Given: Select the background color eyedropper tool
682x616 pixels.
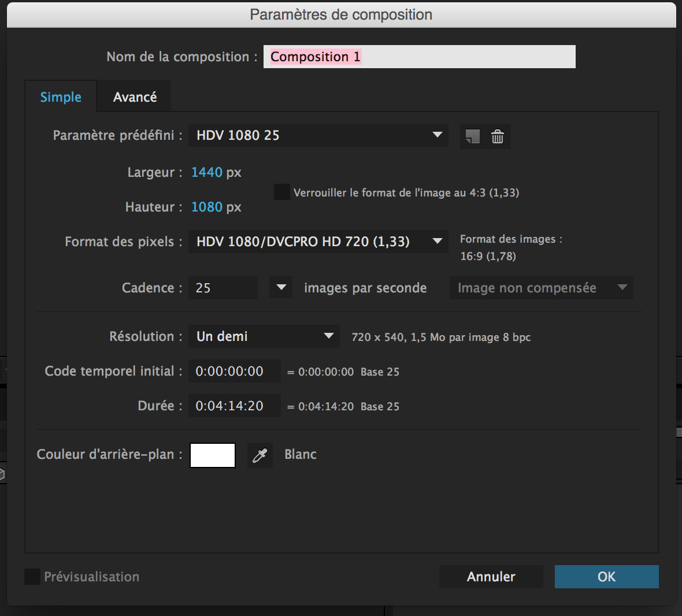Looking at the screenshot, I should (260, 455).
